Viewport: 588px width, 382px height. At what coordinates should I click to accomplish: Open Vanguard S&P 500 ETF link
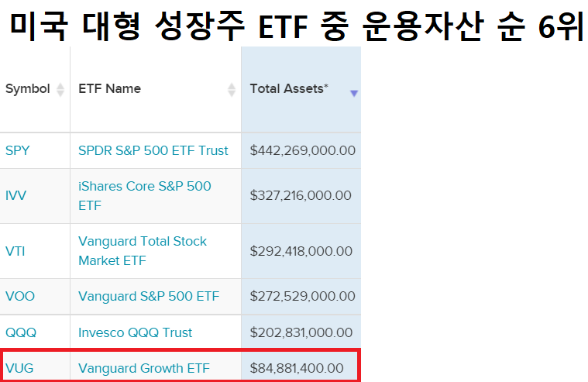(x=149, y=296)
